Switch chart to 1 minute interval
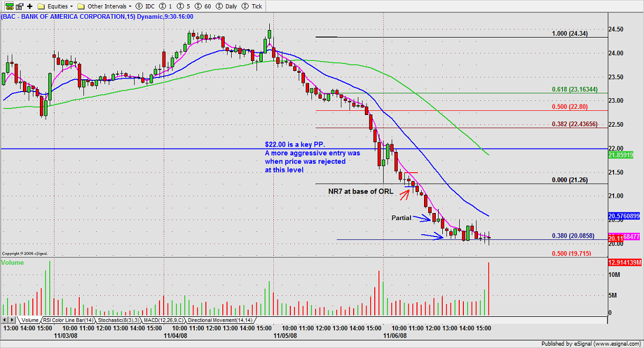Viewport: 644px width, 348px height. (167, 6)
